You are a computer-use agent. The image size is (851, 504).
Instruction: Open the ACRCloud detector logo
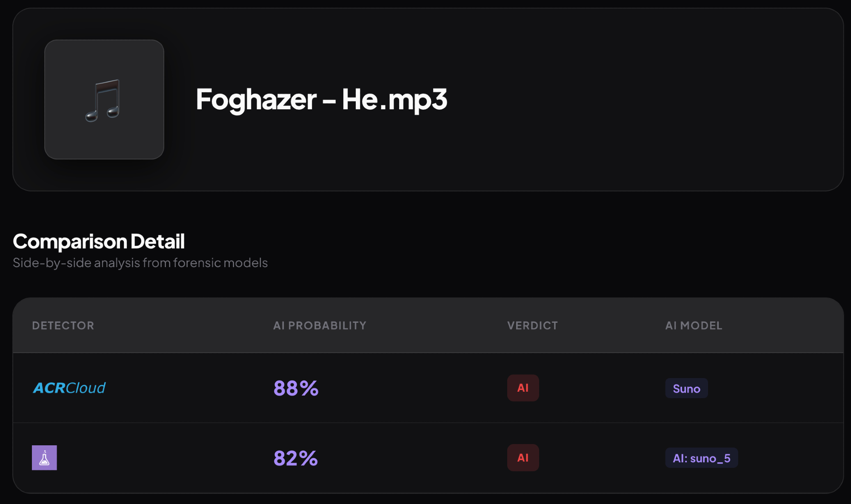click(x=69, y=388)
